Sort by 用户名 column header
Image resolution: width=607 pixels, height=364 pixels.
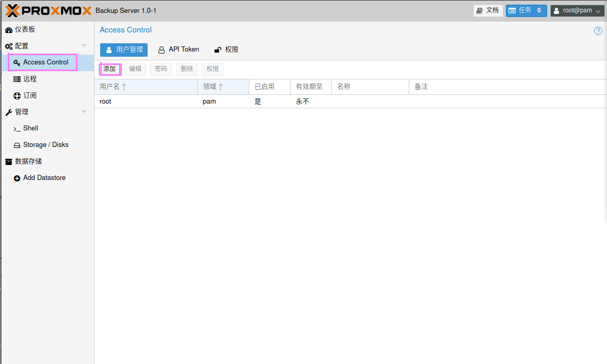146,87
